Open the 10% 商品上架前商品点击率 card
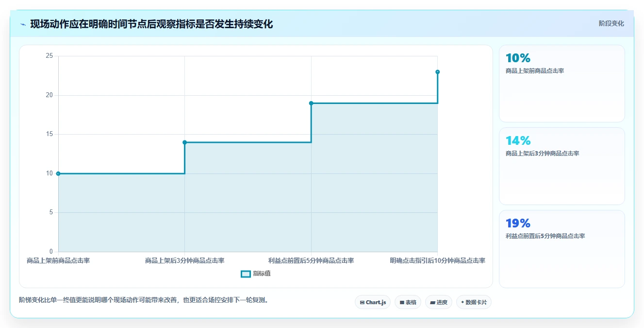The height and width of the screenshot is (328, 644). coord(561,84)
